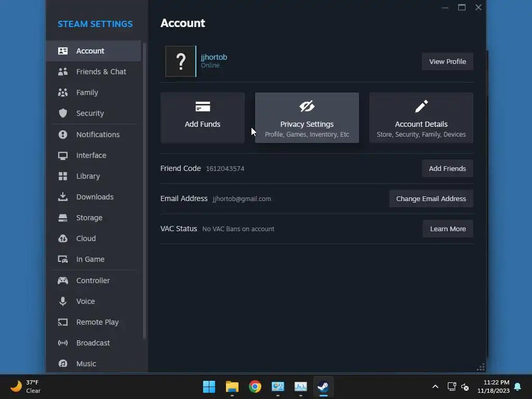Click the credit card icon on Add Funds
This screenshot has height=399, width=532.
[x=203, y=107]
